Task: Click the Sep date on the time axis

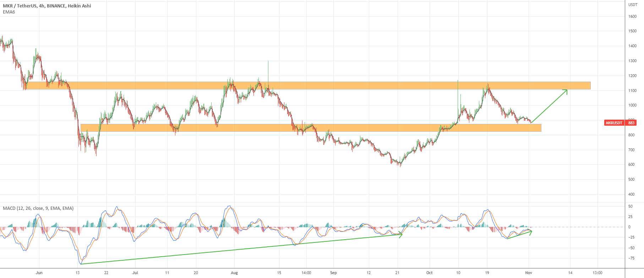Action: click(x=333, y=273)
